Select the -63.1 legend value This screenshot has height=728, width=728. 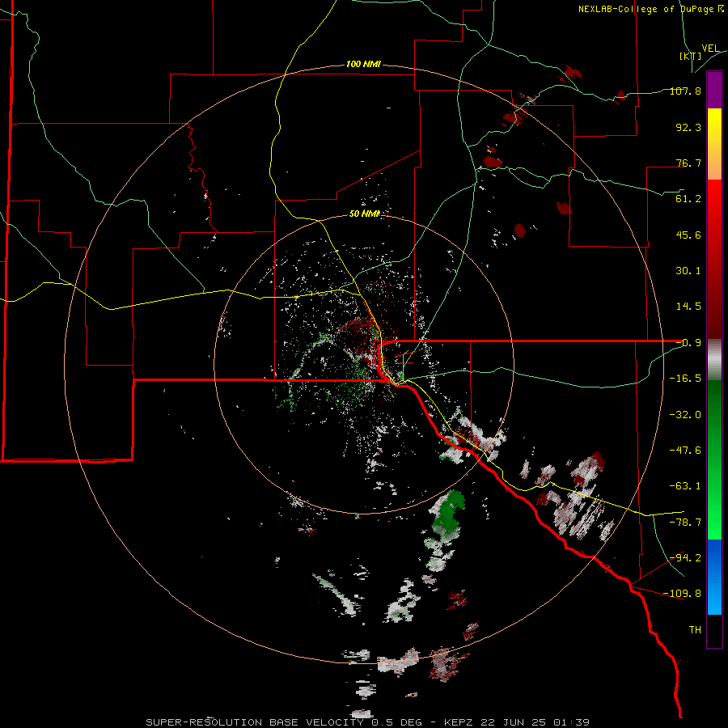[x=685, y=485]
